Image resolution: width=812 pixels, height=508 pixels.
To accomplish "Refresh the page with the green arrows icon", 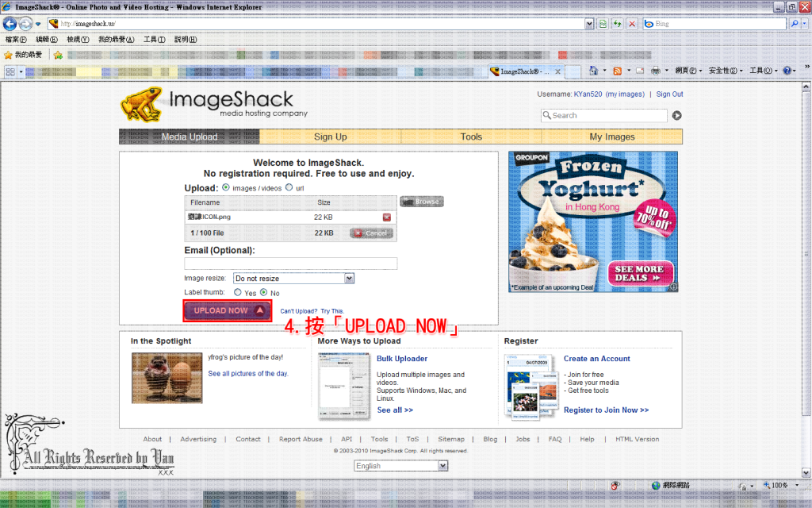I will point(617,24).
